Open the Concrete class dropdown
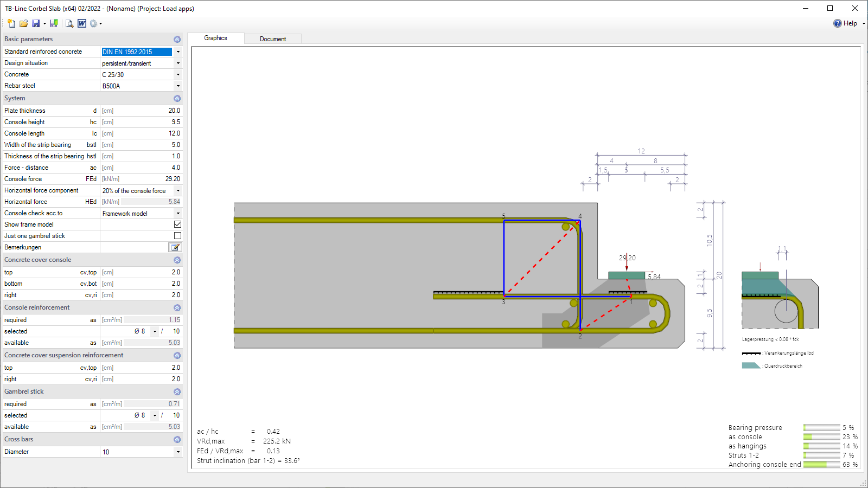868x488 pixels. tap(178, 75)
